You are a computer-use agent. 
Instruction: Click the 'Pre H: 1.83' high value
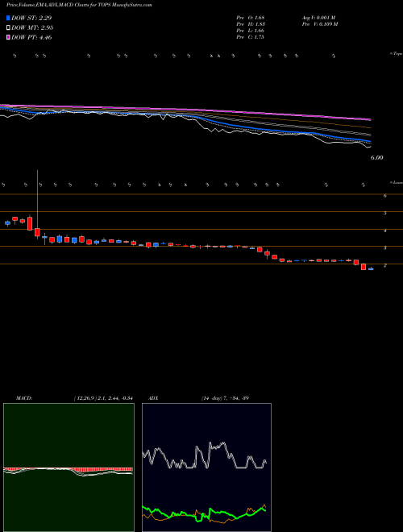click(251, 24)
